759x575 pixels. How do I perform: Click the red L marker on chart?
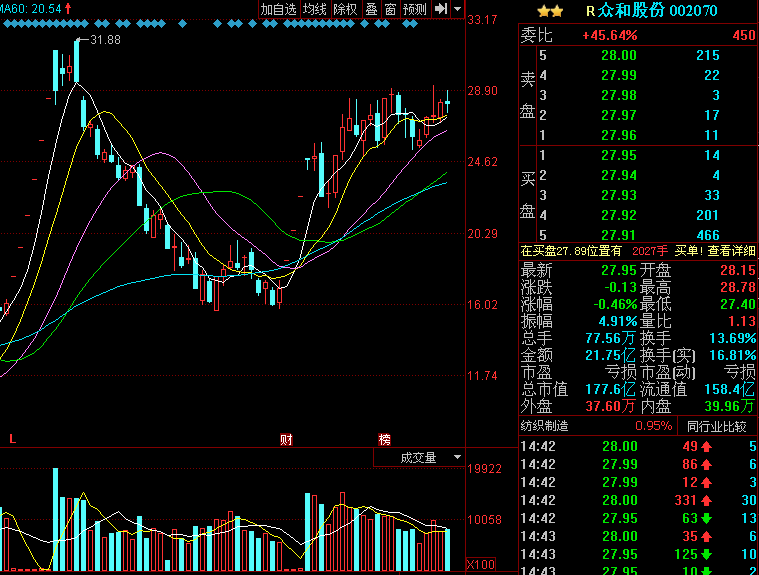(13, 439)
